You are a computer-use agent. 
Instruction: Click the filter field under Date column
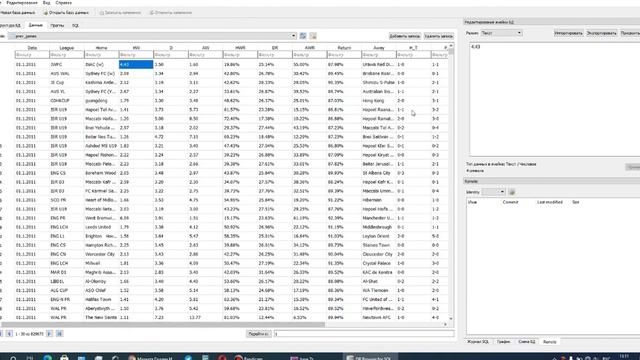32,55
